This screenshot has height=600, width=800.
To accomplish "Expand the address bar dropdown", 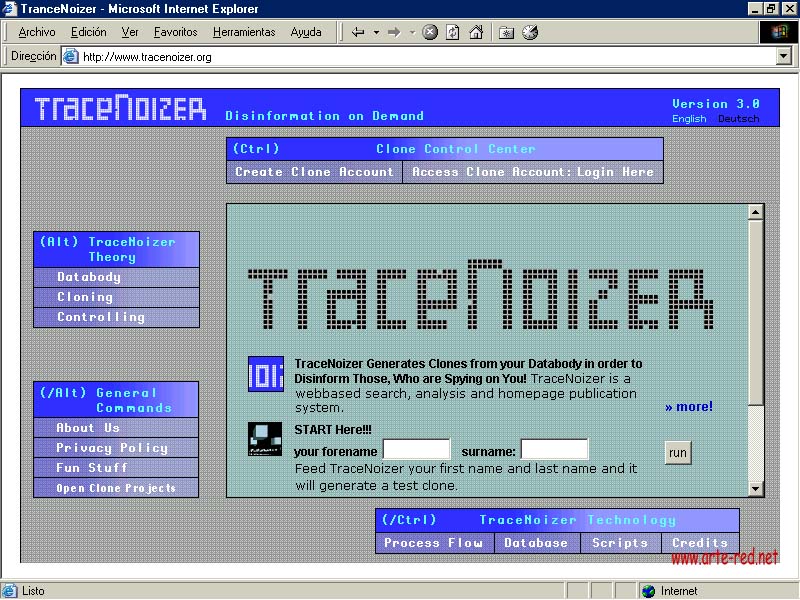I will click(783, 57).
